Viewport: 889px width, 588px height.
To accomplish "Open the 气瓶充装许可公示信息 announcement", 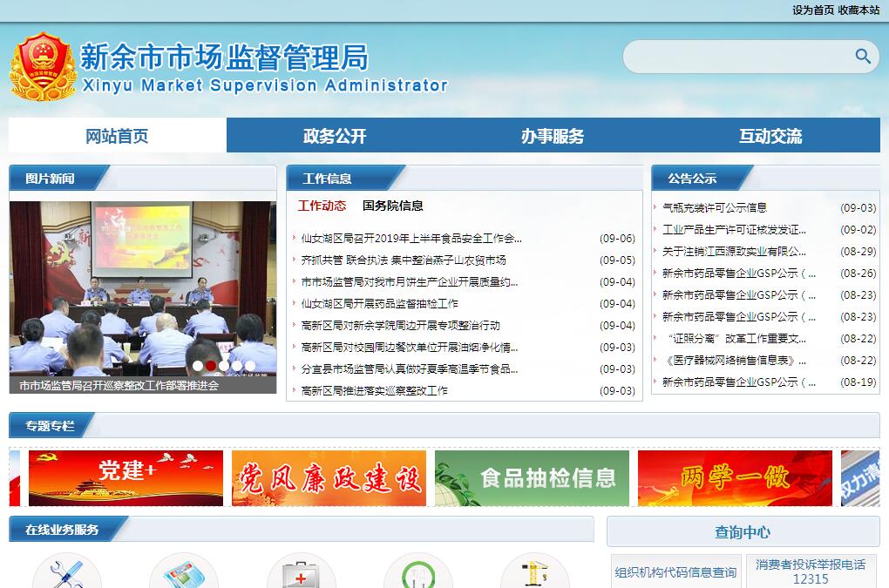I will 715,208.
